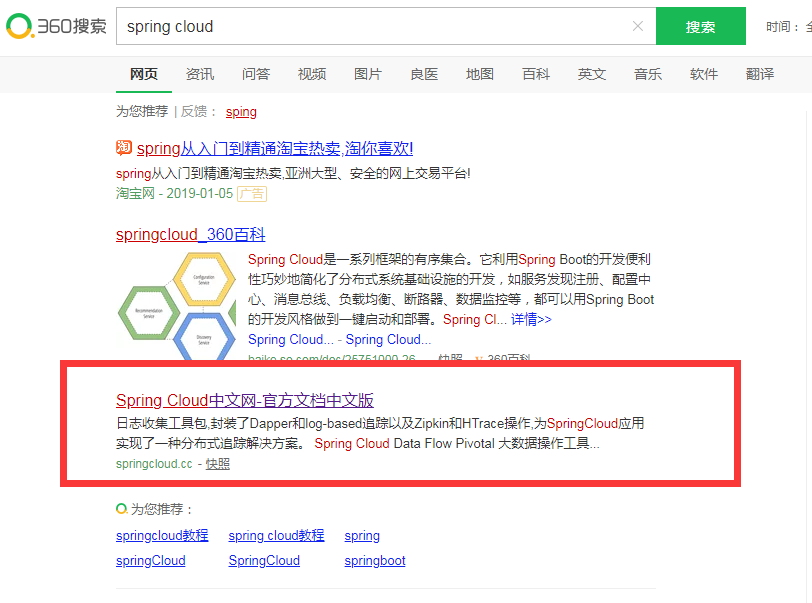
Task: Click the 淘宝网 - 2019-01-05 source text
Action: pos(175,194)
